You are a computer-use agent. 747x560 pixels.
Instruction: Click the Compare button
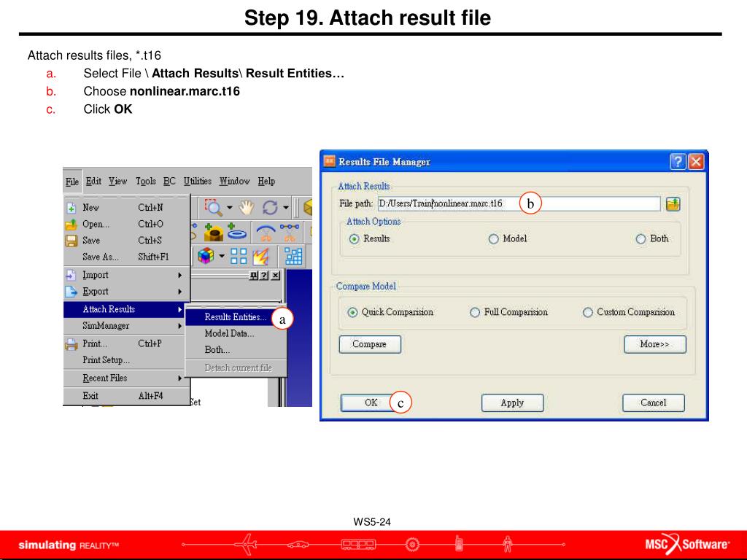[x=370, y=344]
